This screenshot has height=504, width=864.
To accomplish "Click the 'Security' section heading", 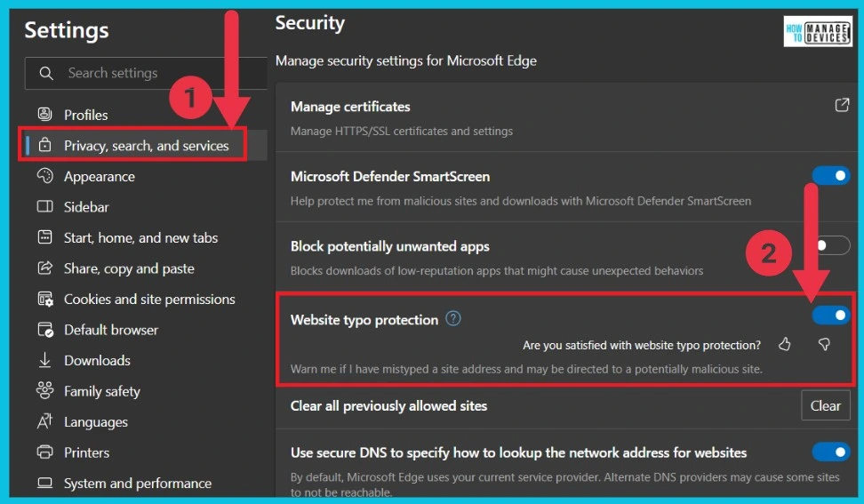I will click(x=310, y=23).
